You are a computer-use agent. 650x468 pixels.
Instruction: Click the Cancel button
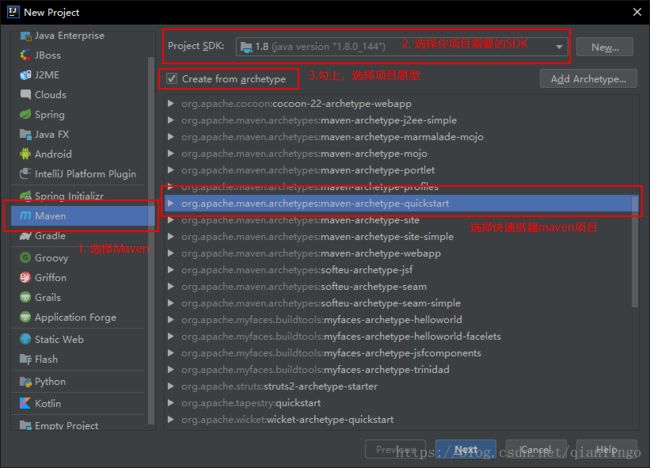tap(536, 449)
